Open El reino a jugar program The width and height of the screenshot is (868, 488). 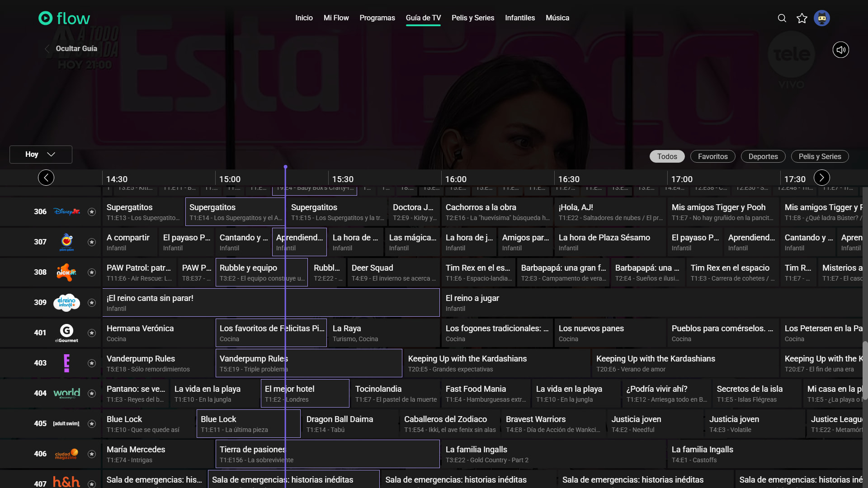[x=652, y=303]
